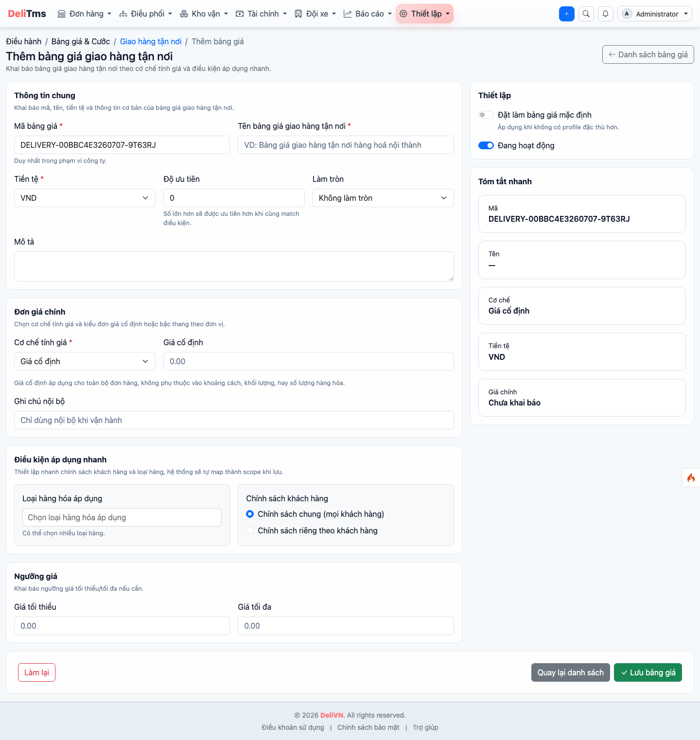Click summary card 'Chưa khai báo'

pos(582,398)
